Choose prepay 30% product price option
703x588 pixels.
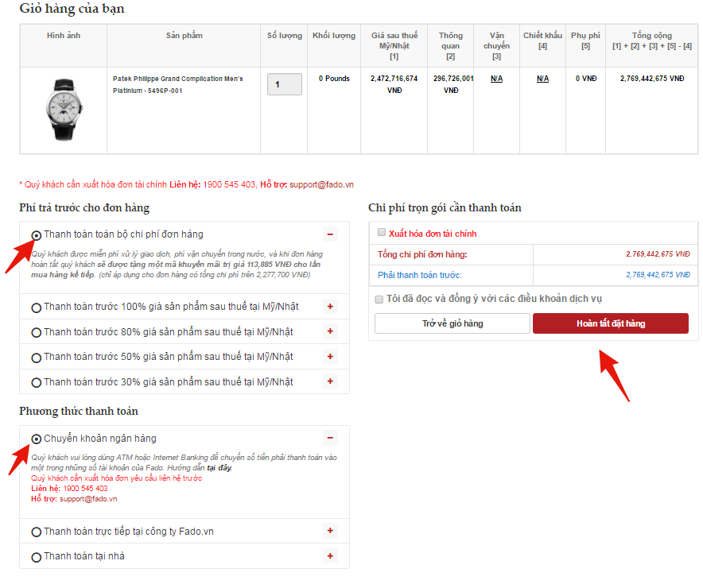[x=37, y=383]
